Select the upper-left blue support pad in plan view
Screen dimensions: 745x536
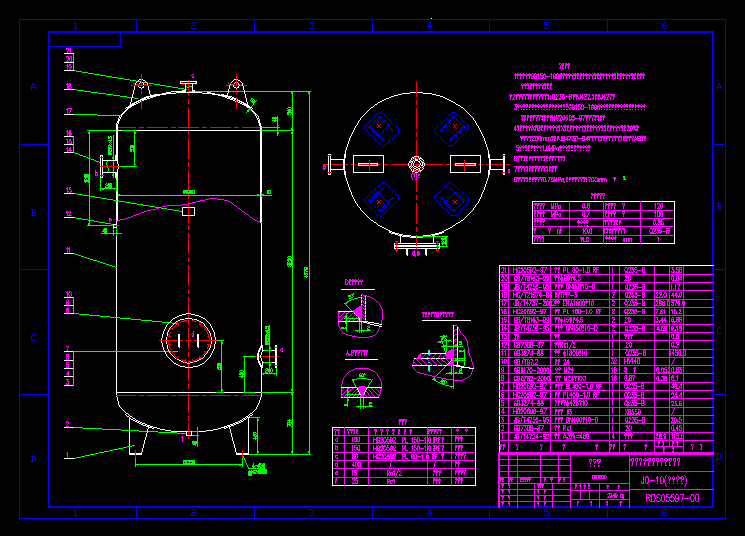(379, 129)
